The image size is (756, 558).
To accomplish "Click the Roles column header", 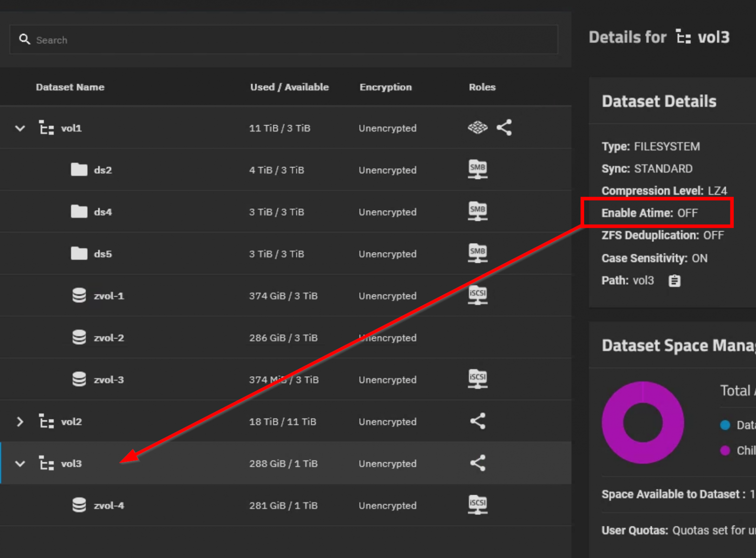I will pyautogui.click(x=482, y=87).
